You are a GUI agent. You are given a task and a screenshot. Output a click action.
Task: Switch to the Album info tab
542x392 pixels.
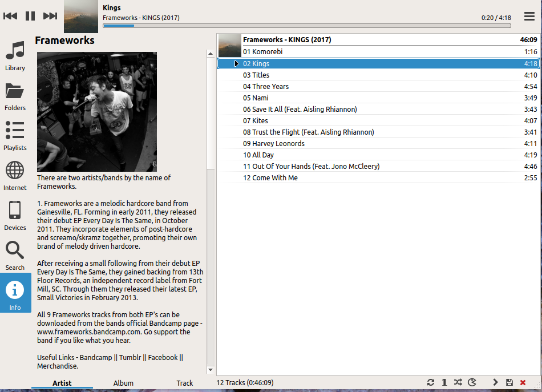click(x=123, y=383)
